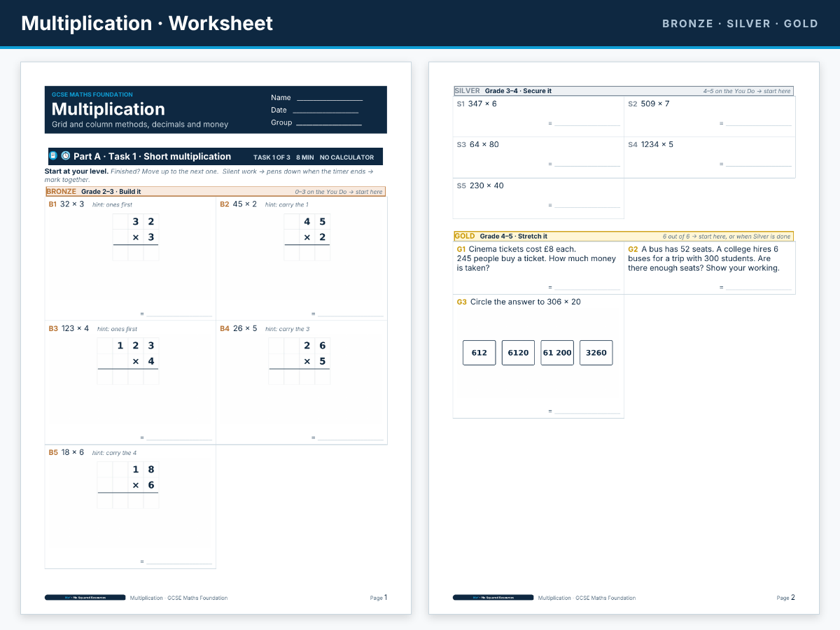Click the B1 answer line

coord(179,316)
